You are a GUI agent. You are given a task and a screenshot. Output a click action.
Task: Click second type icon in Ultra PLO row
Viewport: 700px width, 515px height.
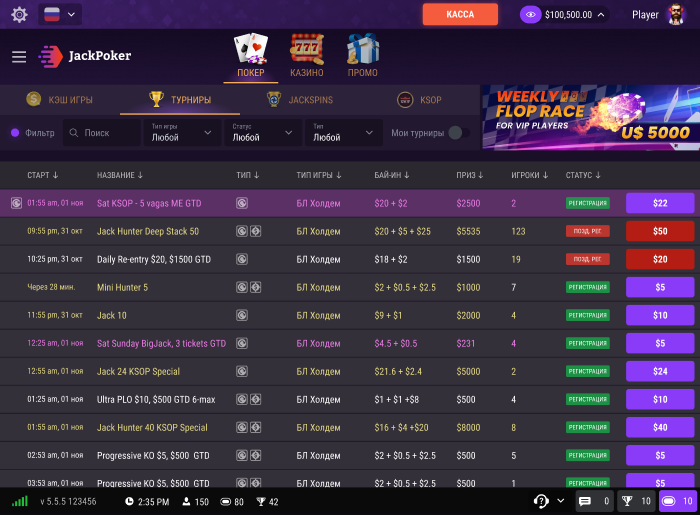tap(255, 399)
